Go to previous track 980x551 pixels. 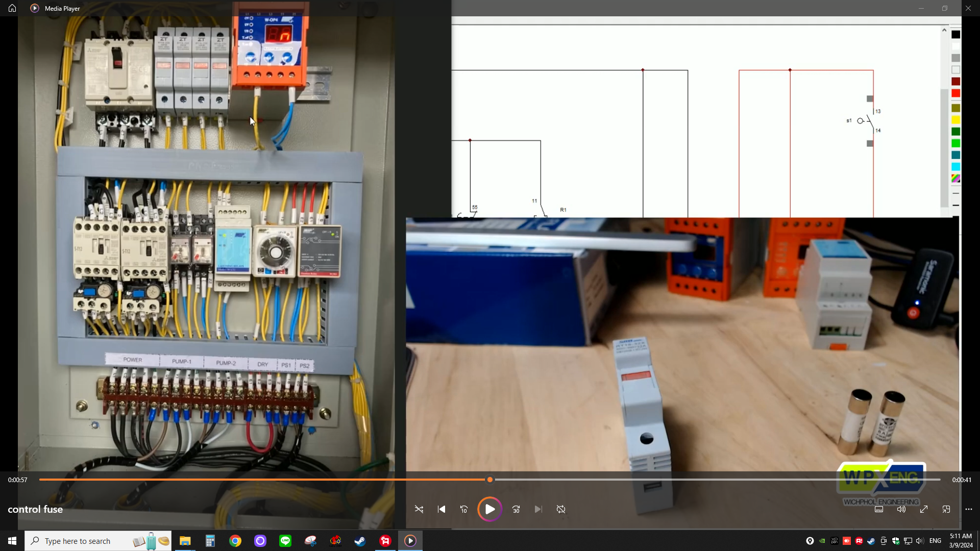tap(442, 509)
